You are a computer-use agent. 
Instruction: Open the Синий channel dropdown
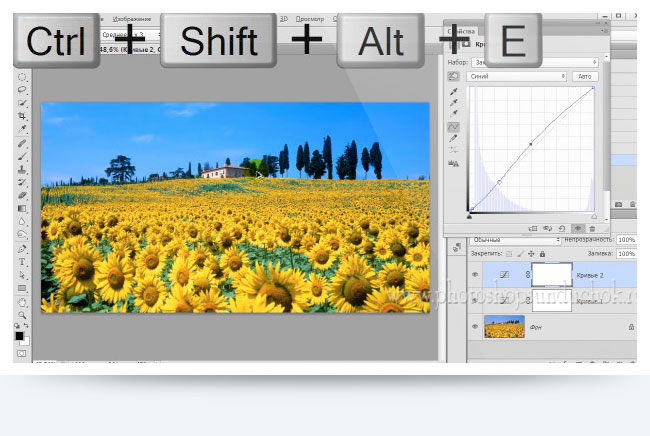(x=517, y=76)
